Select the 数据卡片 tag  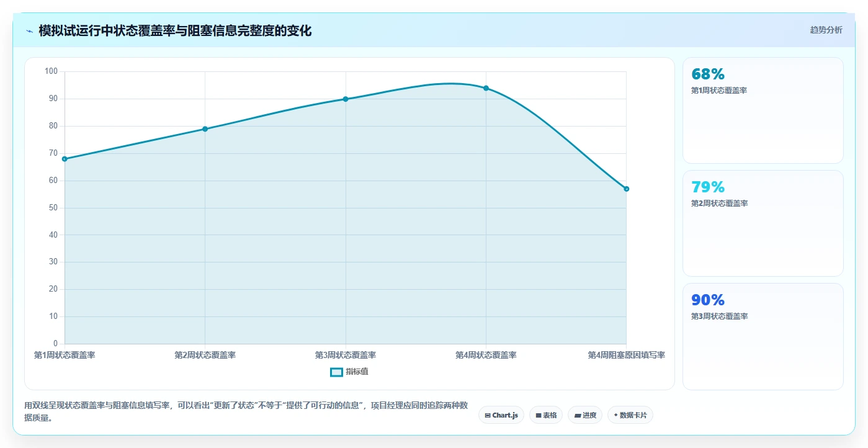click(630, 415)
